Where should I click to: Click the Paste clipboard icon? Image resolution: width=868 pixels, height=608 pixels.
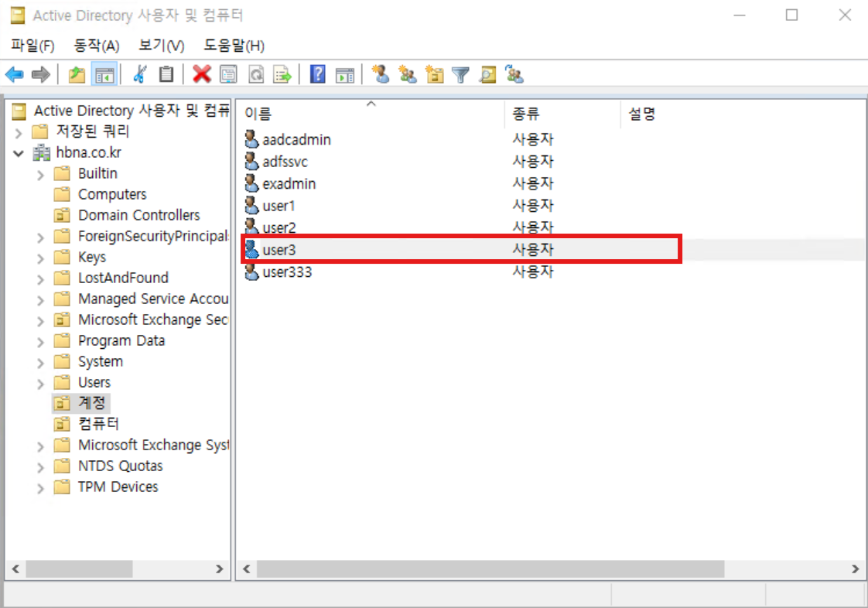[166, 74]
